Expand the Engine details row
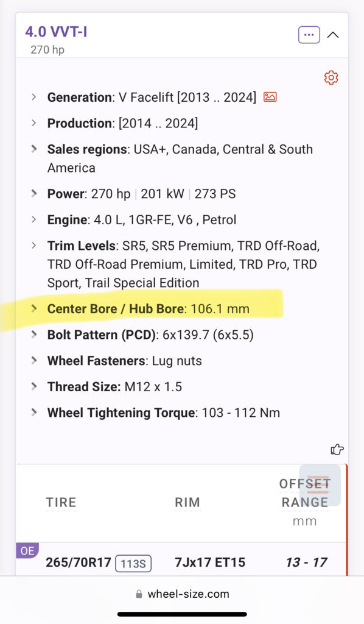This screenshot has height=624, width=364. 33,219
